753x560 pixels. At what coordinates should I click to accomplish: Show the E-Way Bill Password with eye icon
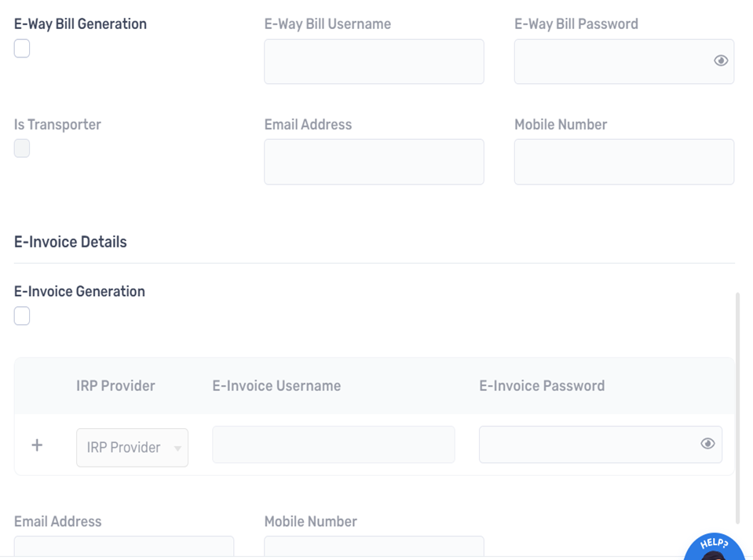point(721,60)
